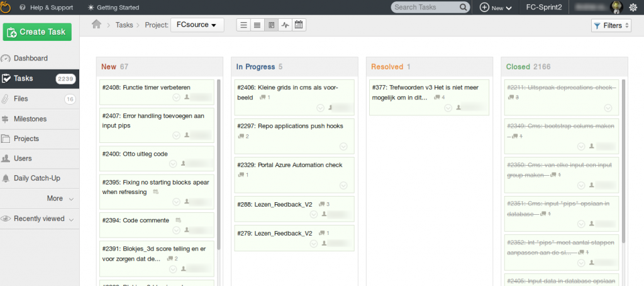Image resolution: width=644 pixels, height=286 pixels.
Task: Open the activity pulse view icon
Action: 285,25
